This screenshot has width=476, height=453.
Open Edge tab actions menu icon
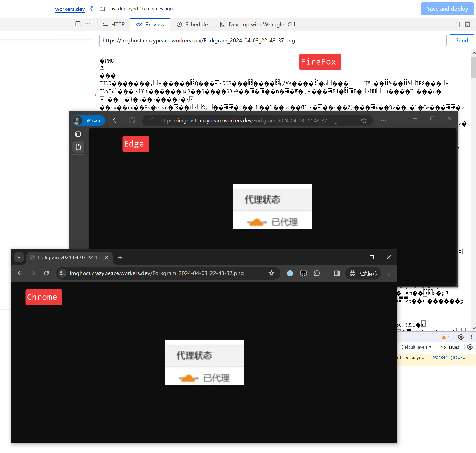click(78, 134)
